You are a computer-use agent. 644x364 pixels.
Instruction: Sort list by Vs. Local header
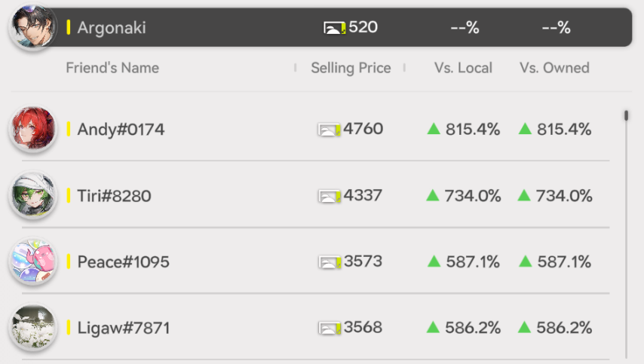(x=463, y=68)
